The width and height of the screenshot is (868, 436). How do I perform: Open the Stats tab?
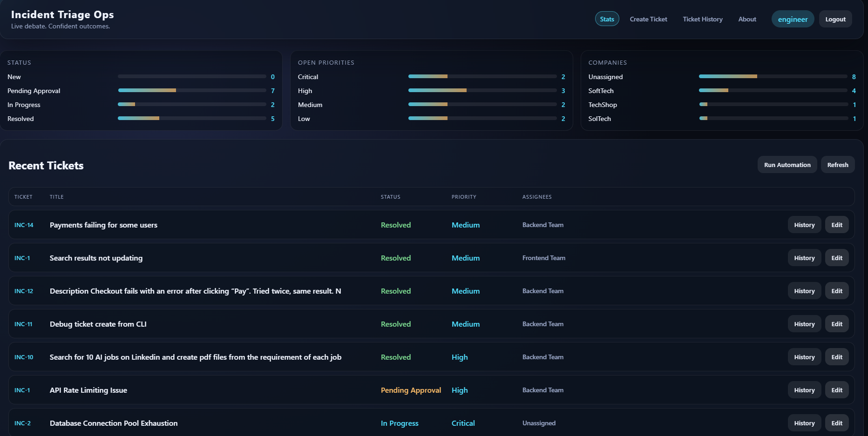607,19
